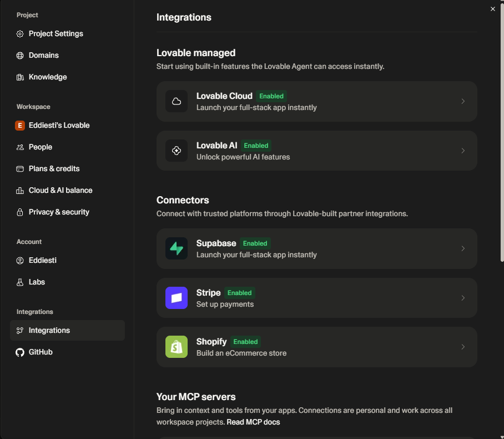
Task: Click the Lovable Cloud icon
Action: click(177, 101)
